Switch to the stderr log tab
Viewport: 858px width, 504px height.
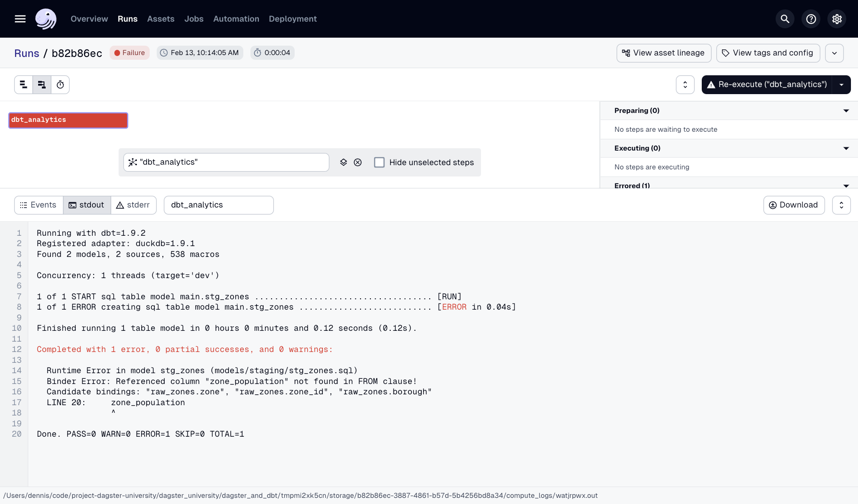click(133, 205)
